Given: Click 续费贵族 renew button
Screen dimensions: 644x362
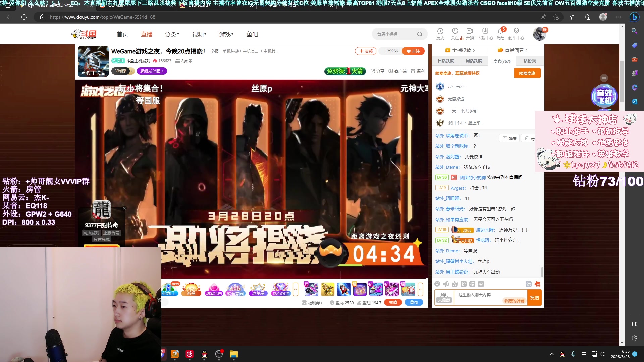Looking at the screenshot, I should pyautogui.click(x=527, y=73).
